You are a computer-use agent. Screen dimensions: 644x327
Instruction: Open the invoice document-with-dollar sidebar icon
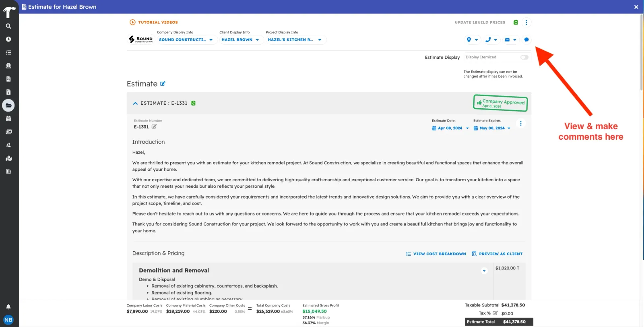tap(8, 92)
